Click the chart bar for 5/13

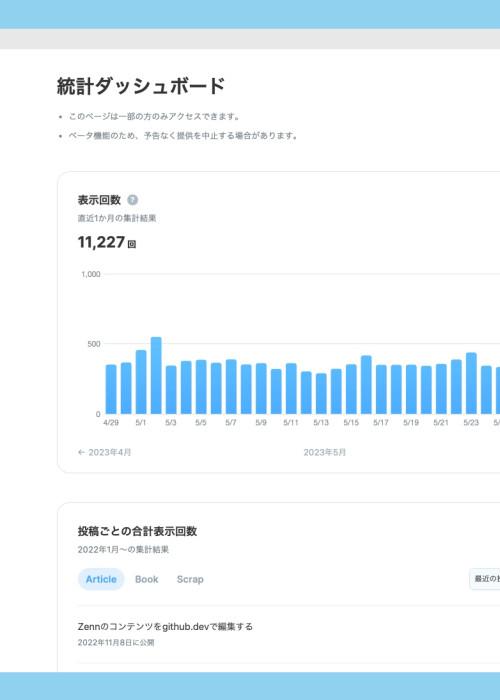click(321, 394)
